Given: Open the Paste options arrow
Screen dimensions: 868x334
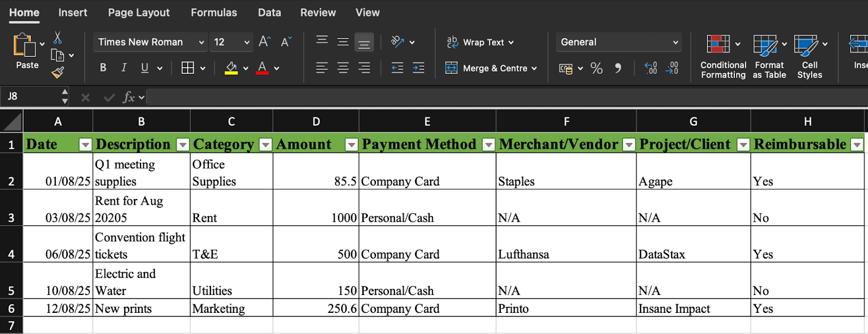Looking at the screenshot, I should tap(42, 44).
